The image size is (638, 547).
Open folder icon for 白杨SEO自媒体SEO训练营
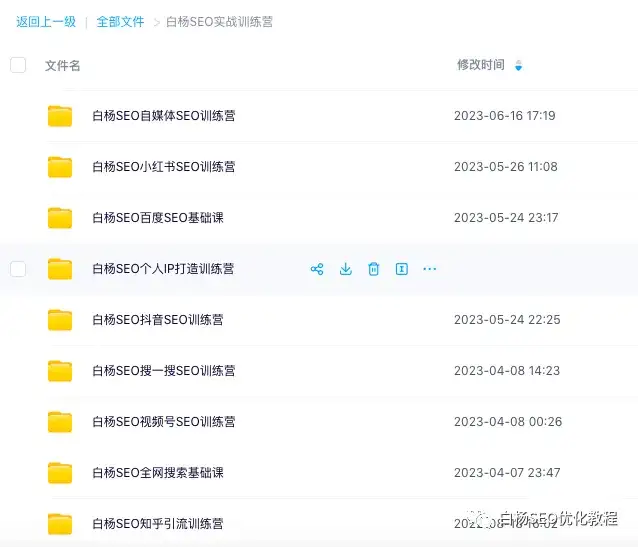click(60, 116)
